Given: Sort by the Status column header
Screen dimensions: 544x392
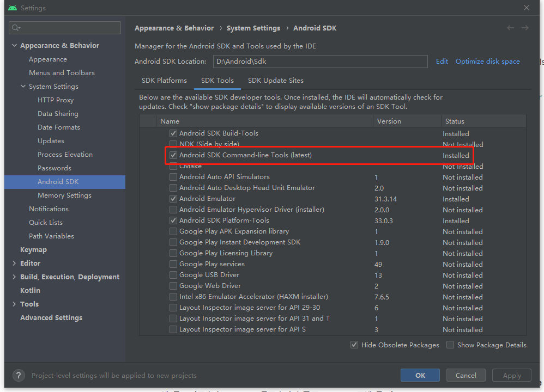Looking at the screenshot, I should click(483, 121).
